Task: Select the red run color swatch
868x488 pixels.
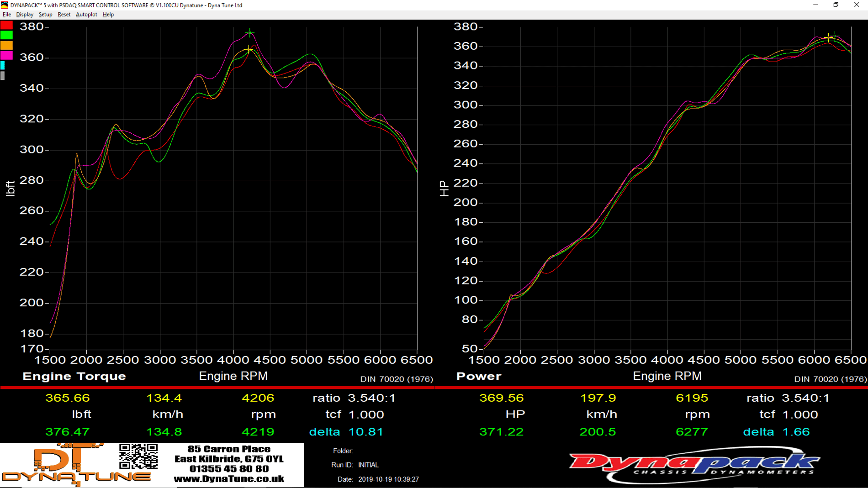Action: 6,25
